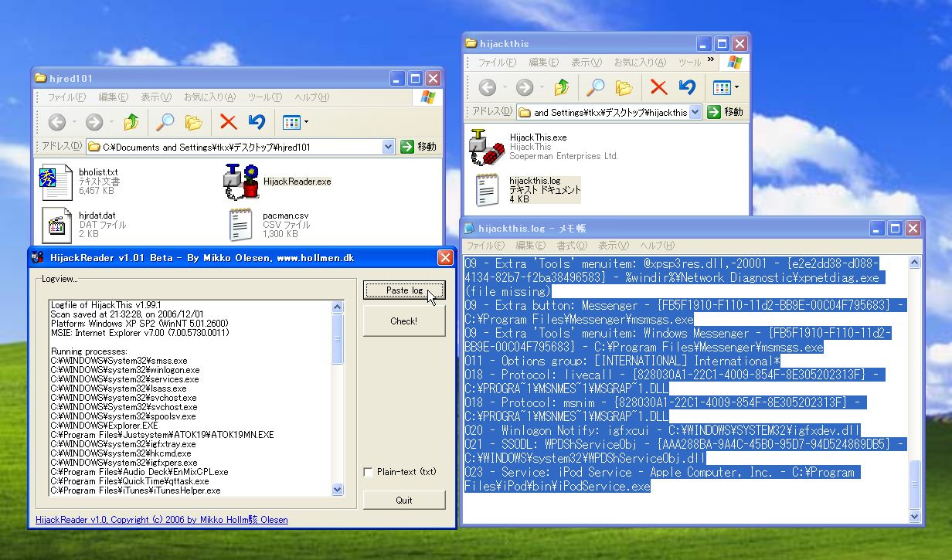Open Folders pane icon in hjred101 window

click(193, 122)
